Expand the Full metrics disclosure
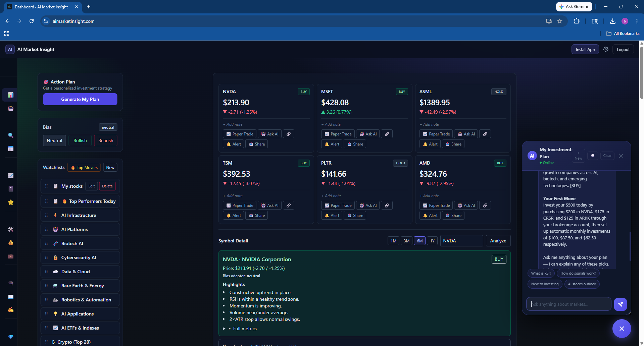Image resolution: width=644 pixels, height=346 pixels. 240,329
